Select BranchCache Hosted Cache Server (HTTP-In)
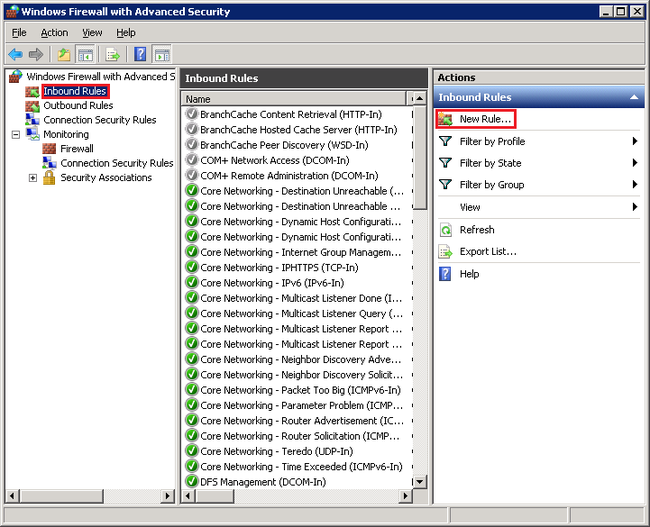650x527 pixels. click(x=298, y=130)
